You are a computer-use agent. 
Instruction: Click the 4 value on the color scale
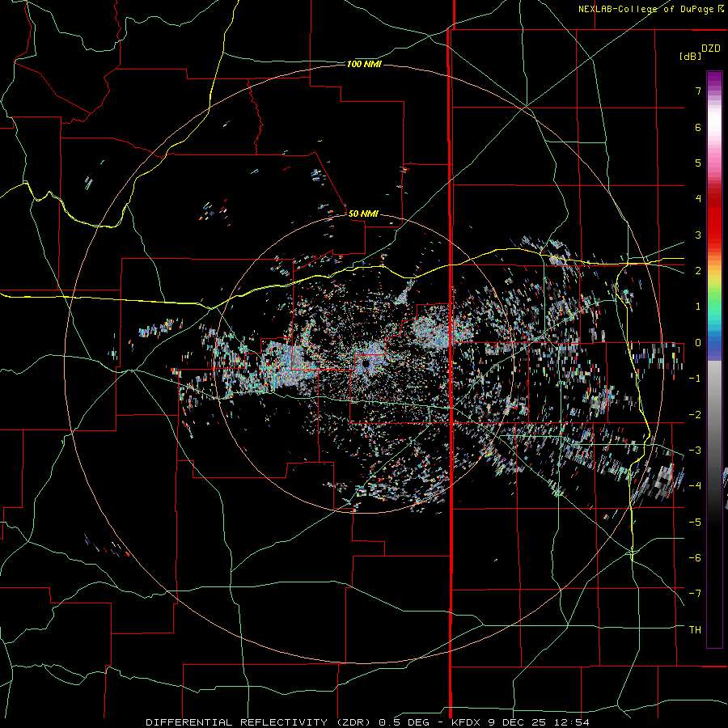(698, 199)
